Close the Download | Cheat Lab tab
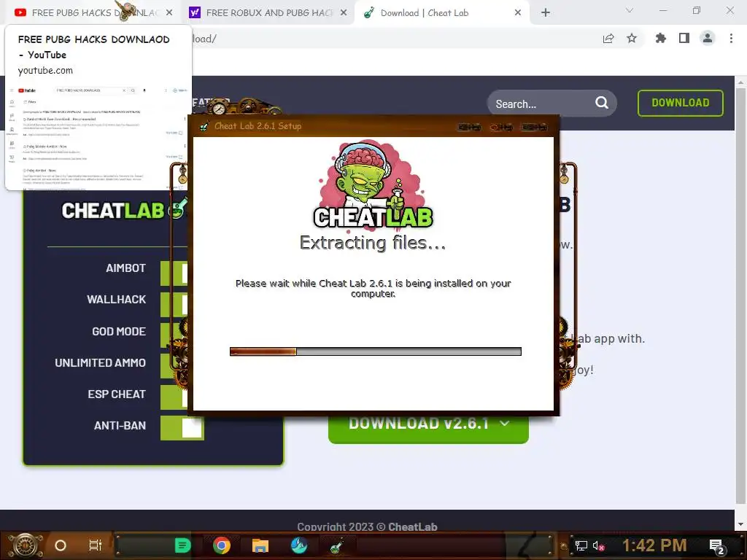 click(x=518, y=13)
